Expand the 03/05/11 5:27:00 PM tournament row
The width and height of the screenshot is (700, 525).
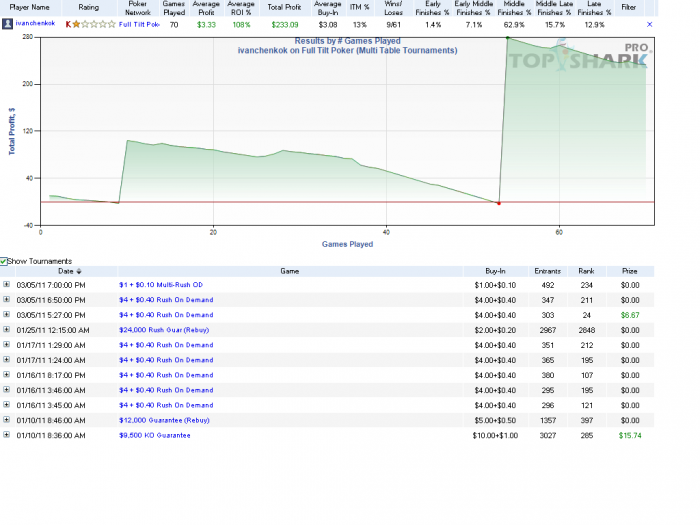(6, 314)
